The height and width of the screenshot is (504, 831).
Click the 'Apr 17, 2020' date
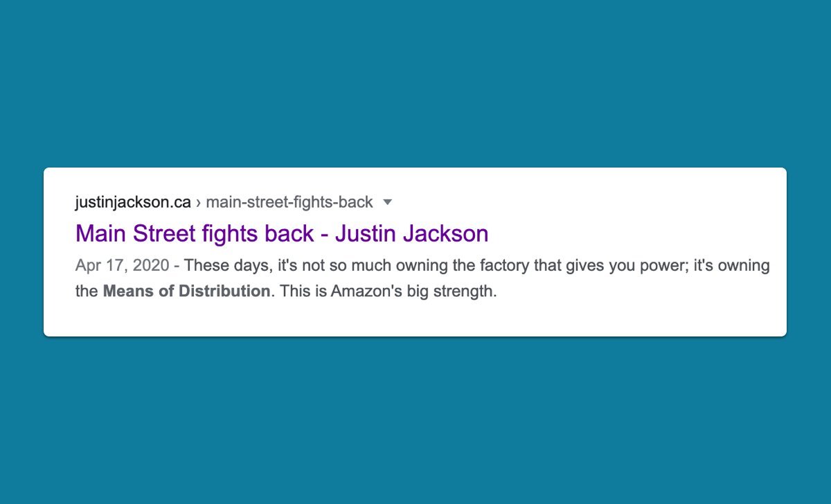pos(122,266)
